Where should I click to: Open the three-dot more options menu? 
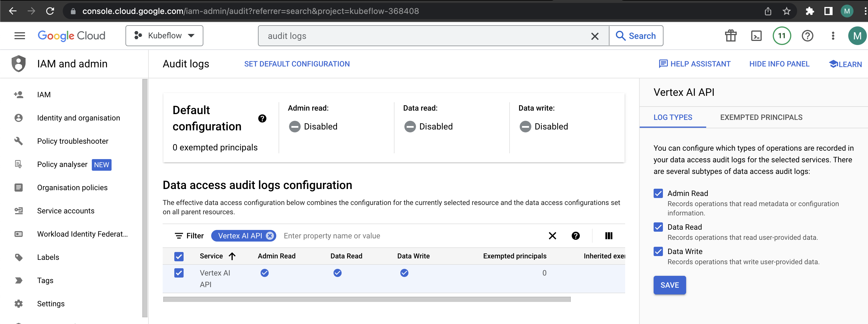coord(833,36)
